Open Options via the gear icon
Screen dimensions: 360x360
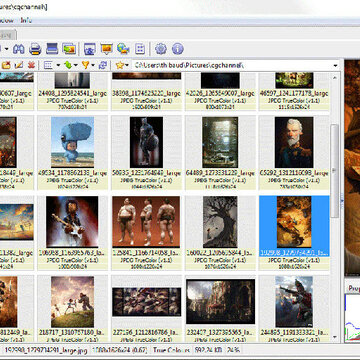point(161,49)
